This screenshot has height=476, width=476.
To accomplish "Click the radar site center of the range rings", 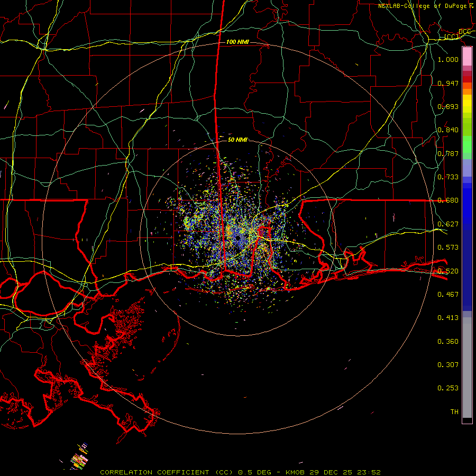I will pos(237,238).
